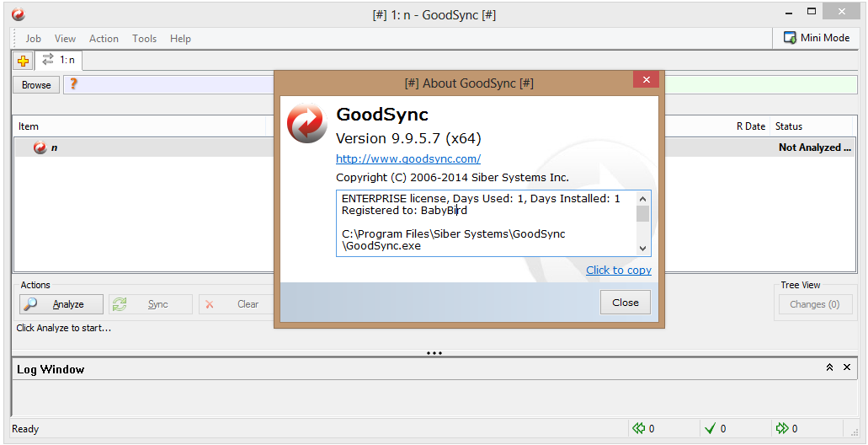Click the Mini Mode icon

click(790, 38)
